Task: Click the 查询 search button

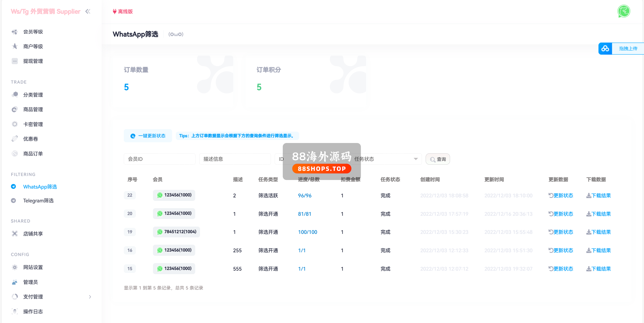Action: coord(438,159)
